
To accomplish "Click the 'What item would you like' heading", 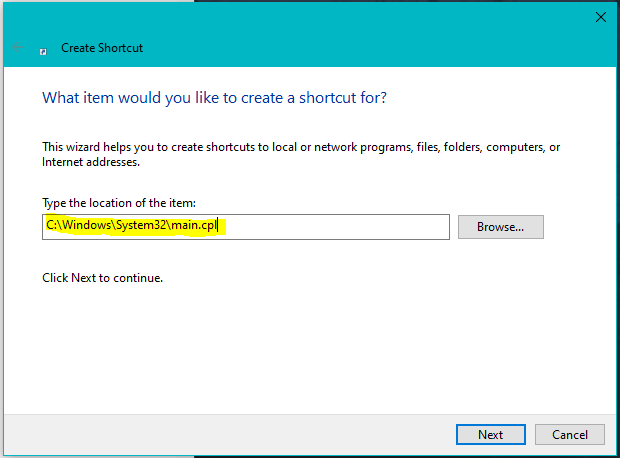I will 214,98.
